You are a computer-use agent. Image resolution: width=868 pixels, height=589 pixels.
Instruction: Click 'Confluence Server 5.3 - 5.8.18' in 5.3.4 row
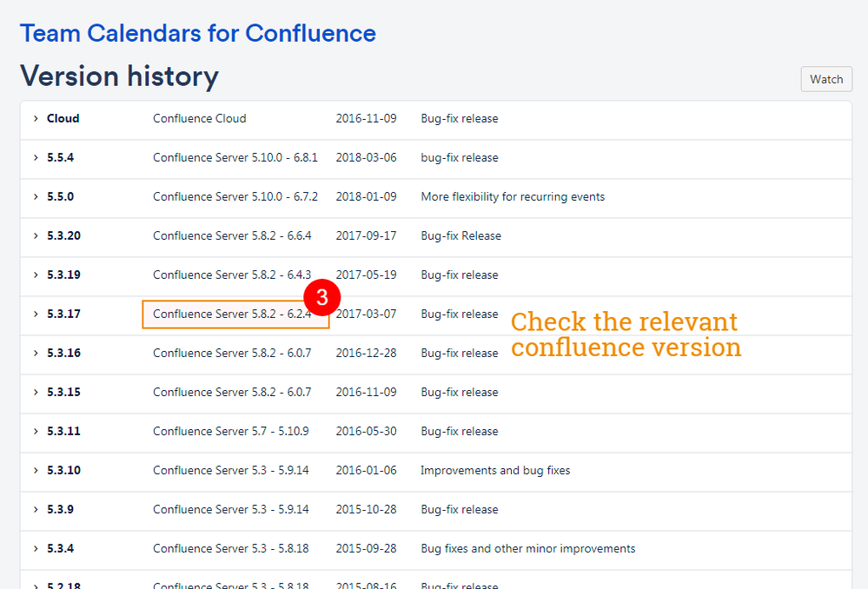pyautogui.click(x=231, y=548)
